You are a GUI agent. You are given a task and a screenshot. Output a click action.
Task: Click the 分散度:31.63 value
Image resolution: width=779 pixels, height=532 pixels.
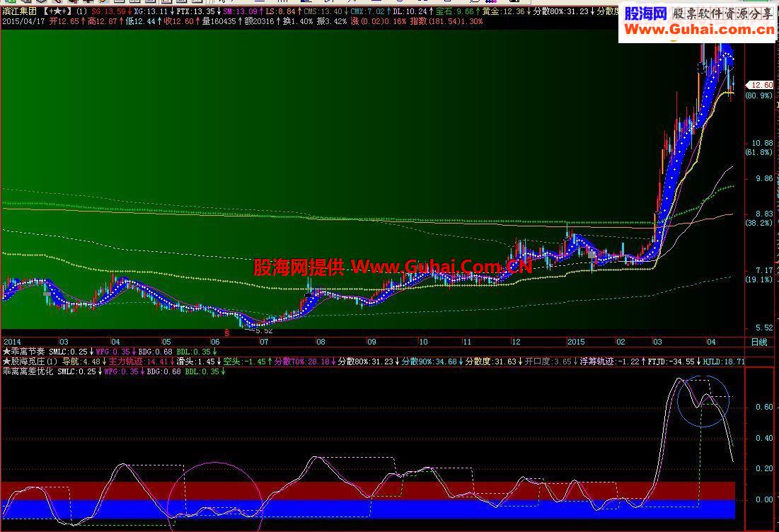[491, 362]
